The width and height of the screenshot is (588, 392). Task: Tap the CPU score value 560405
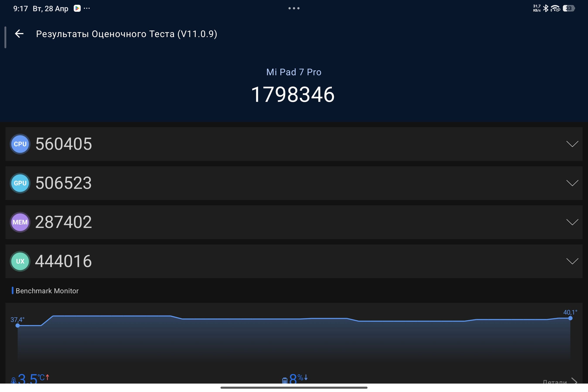point(64,144)
